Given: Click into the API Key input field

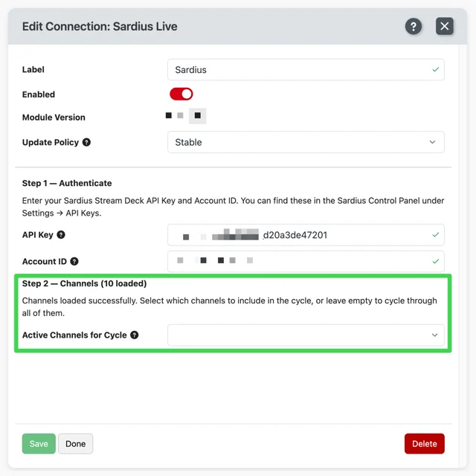Looking at the screenshot, I should [306, 235].
